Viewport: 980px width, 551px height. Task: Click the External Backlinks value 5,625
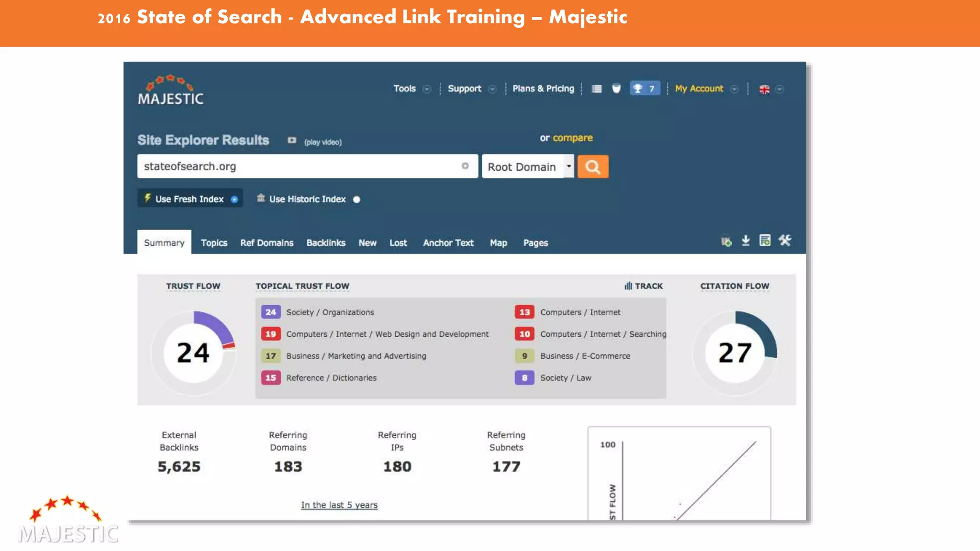pos(179,466)
